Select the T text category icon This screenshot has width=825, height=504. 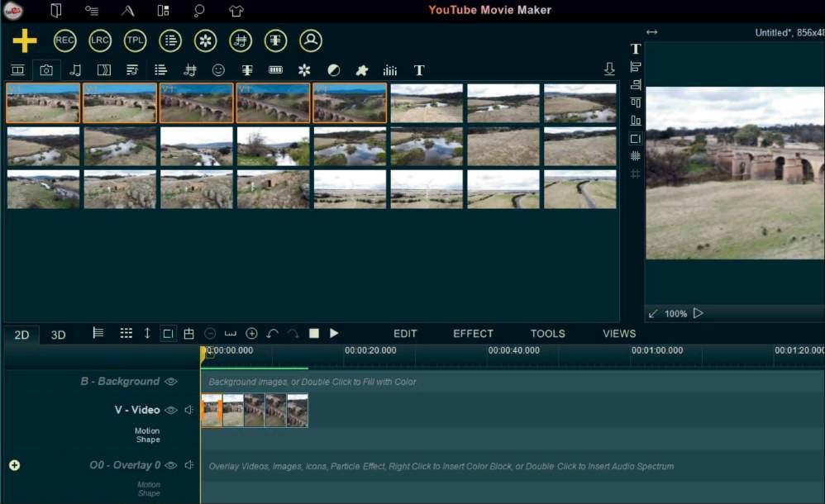coord(419,70)
